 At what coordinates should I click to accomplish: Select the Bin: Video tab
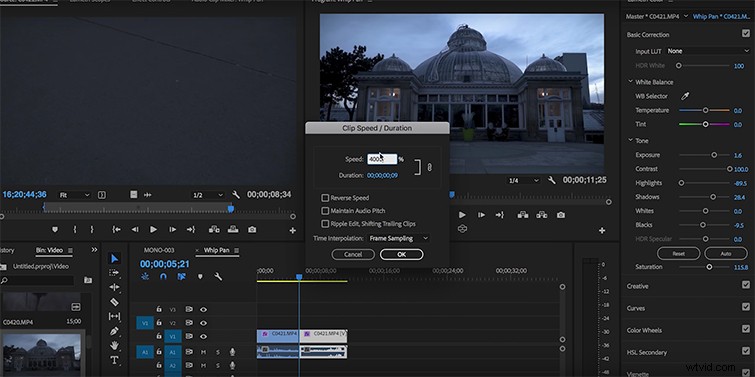point(49,250)
